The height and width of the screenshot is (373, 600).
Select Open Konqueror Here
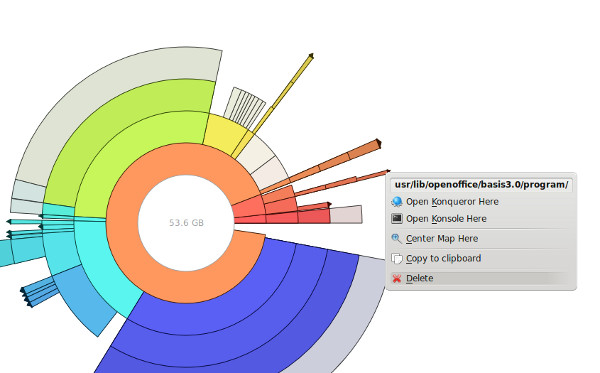[x=452, y=202]
